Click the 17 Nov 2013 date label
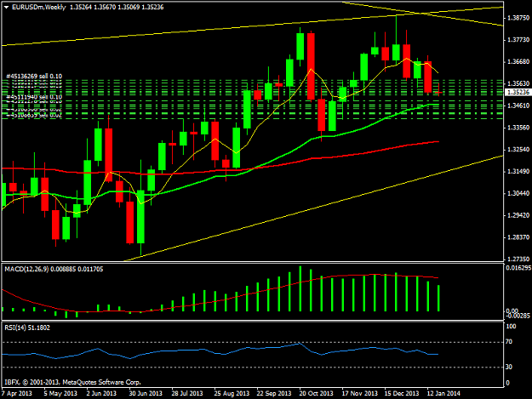This screenshot has width=532, height=399. point(360,393)
